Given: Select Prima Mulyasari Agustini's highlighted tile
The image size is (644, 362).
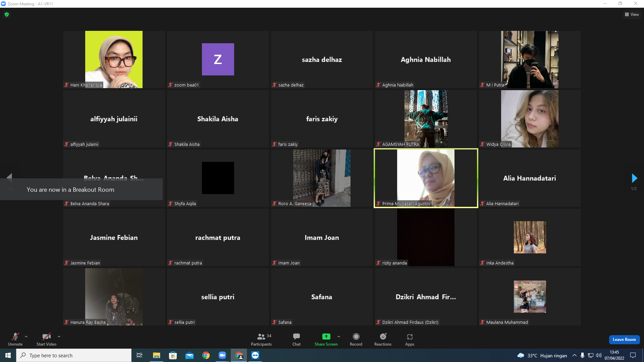Looking at the screenshot, I should [426, 178].
